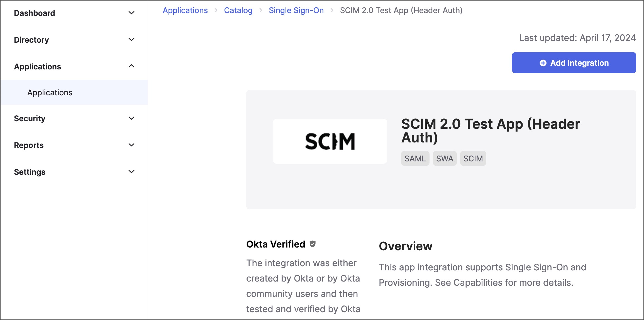Viewport: 644px width, 320px height.
Task: Click the plus icon in Add Integration
Action: coord(543,63)
